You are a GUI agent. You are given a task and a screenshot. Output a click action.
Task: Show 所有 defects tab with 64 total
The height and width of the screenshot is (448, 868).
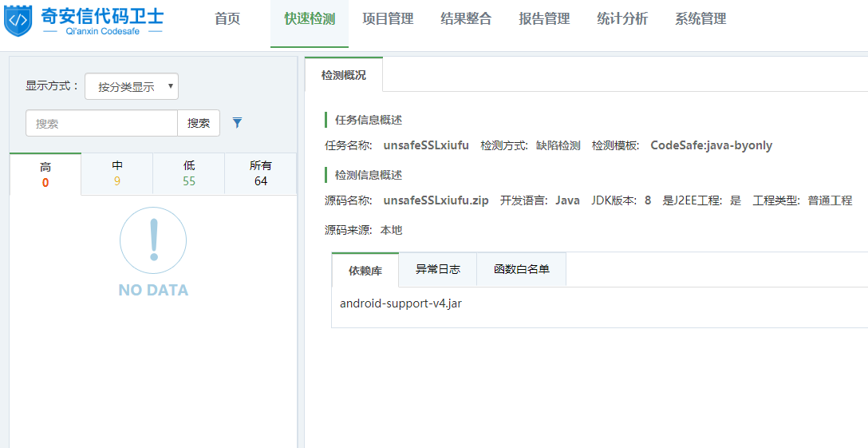[261, 173]
